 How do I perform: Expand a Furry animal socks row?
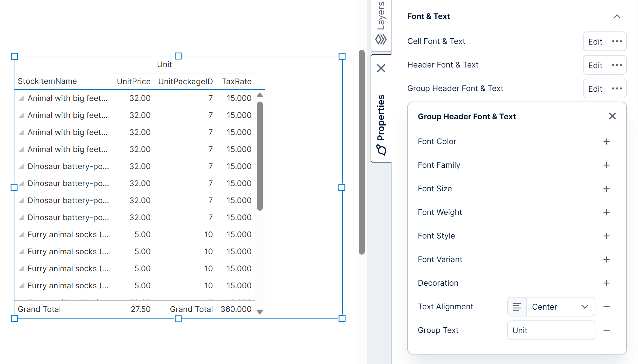21,234
